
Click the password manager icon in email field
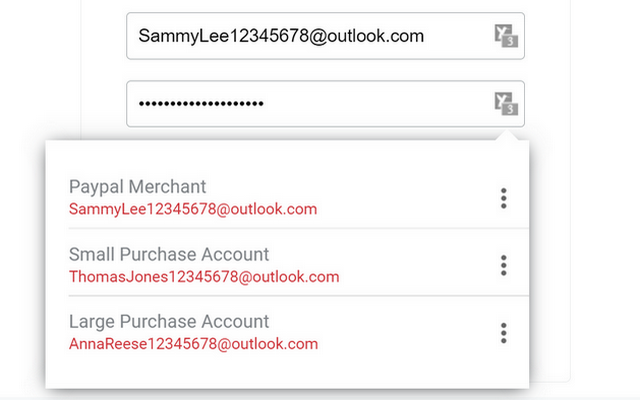tap(507, 37)
